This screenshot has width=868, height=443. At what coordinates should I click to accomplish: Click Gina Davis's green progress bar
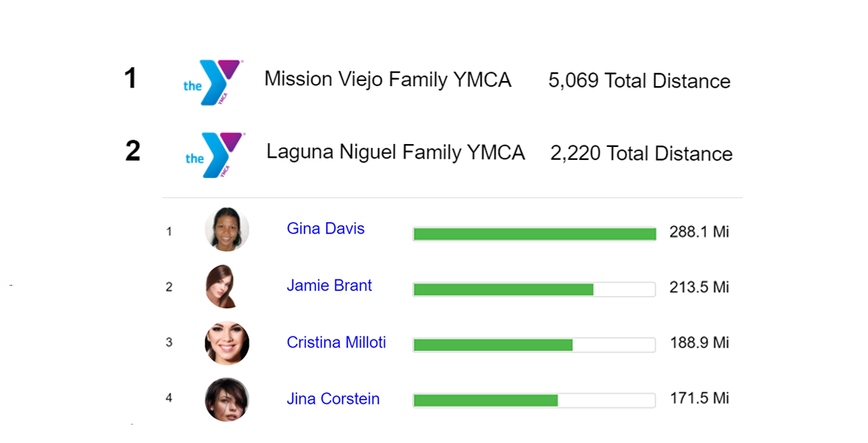pos(535,234)
